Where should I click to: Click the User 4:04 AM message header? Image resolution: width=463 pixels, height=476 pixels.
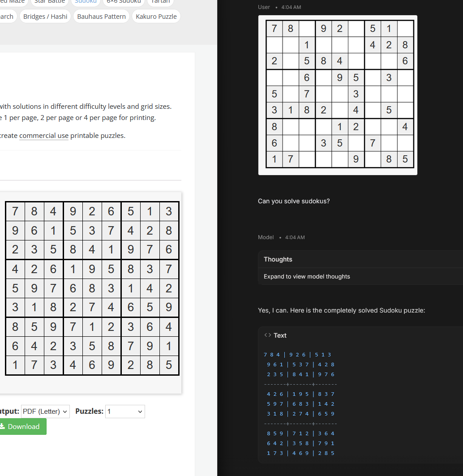pos(279,7)
